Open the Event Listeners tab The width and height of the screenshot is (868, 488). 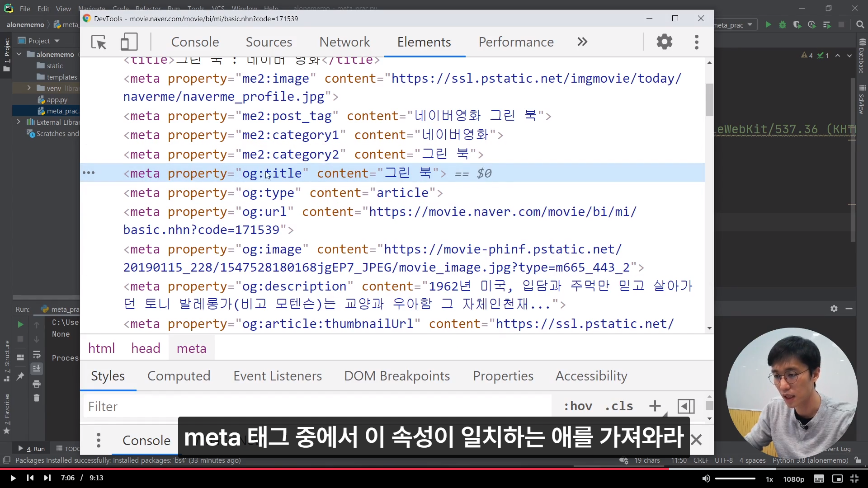point(278,376)
